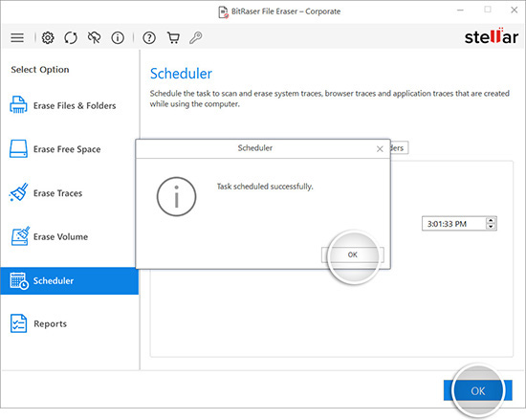Click the Reports checklist icon
526x420 pixels.
click(x=18, y=323)
